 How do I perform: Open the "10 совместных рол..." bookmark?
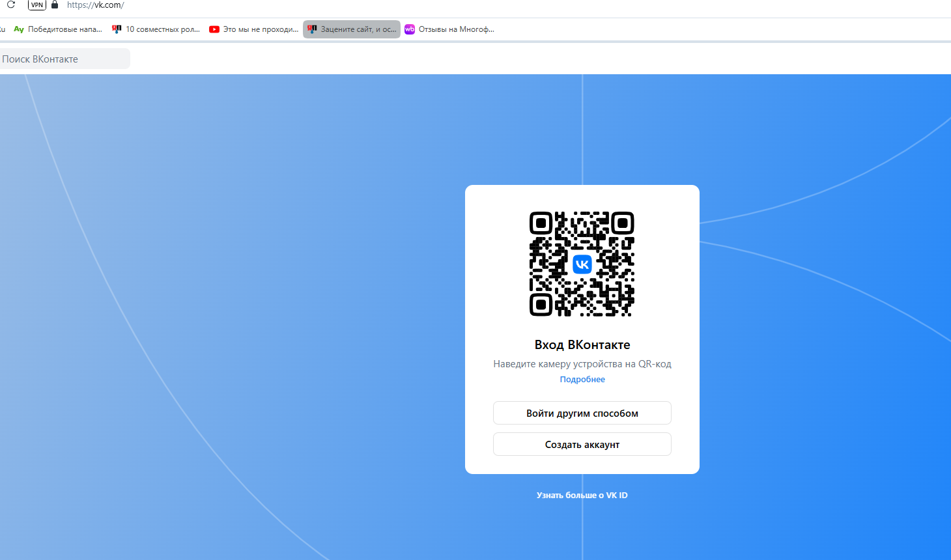point(156,29)
